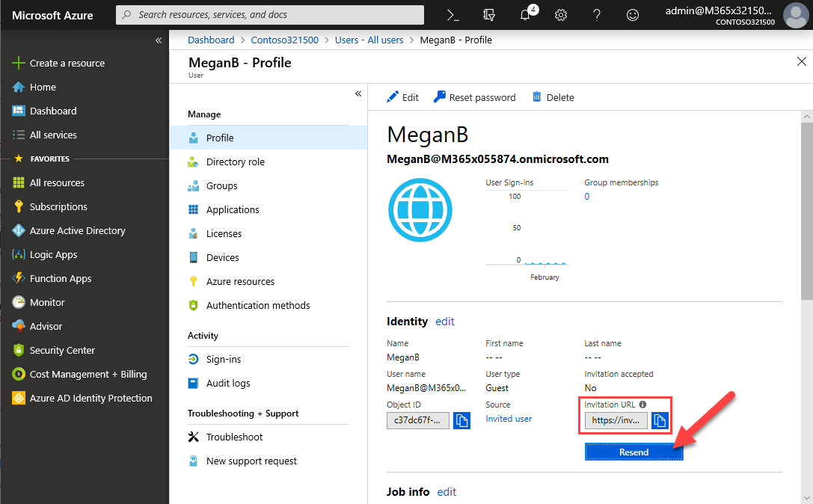Viewport: 813px width, 504px height.
Task: Copy the Object ID value
Action: coord(462,420)
